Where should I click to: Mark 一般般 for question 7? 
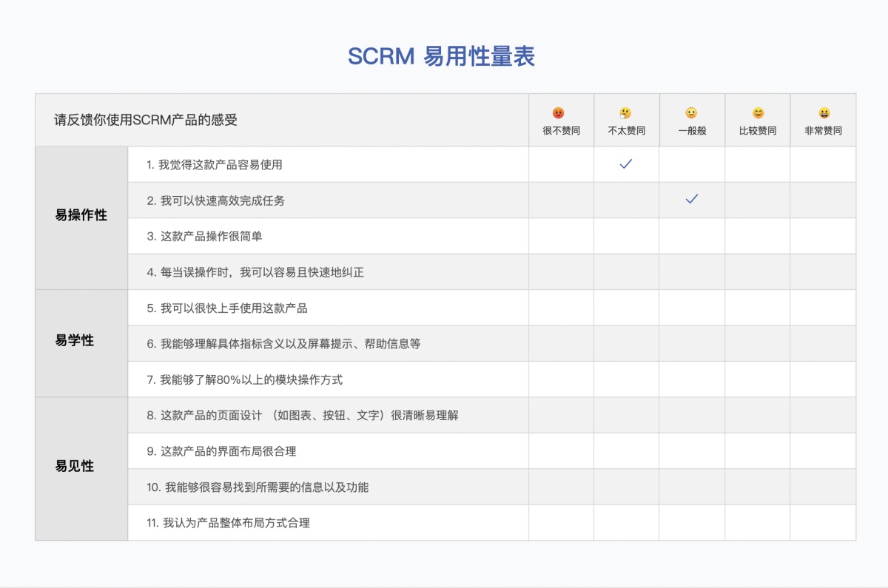point(691,379)
